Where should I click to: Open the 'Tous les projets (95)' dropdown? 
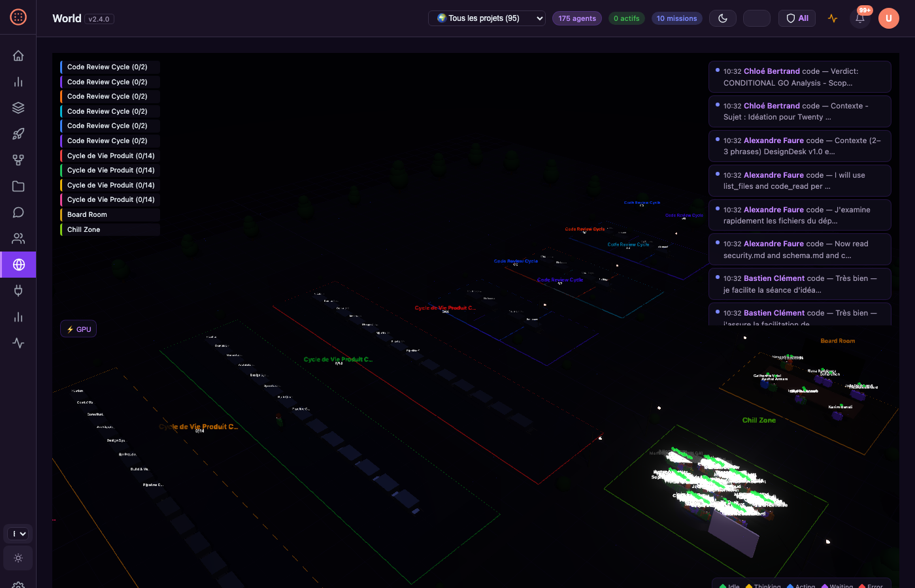487,18
